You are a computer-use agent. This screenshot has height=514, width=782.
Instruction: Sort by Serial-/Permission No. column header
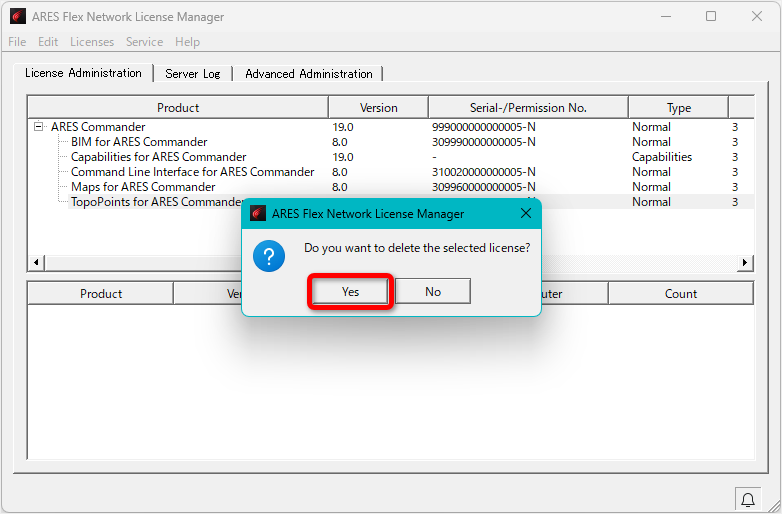tap(528, 108)
